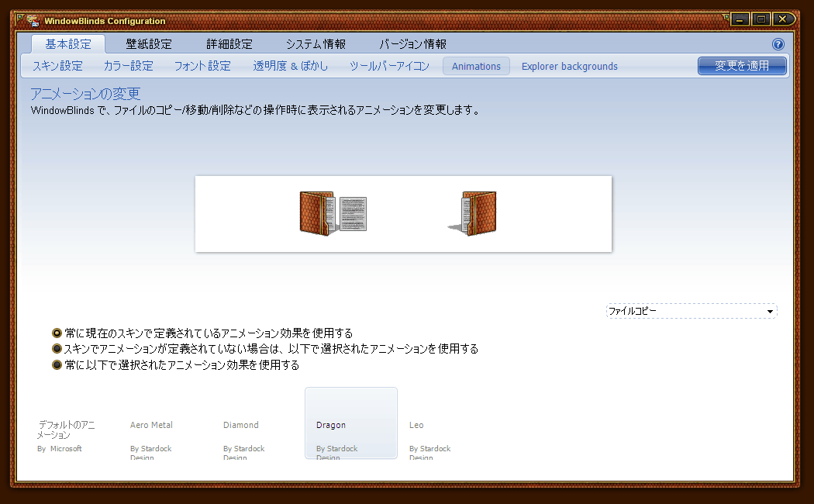The image size is (814, 504).
Task: Maximize the WindowBlinds Configuration window
Action: click(x=761, y=19)
